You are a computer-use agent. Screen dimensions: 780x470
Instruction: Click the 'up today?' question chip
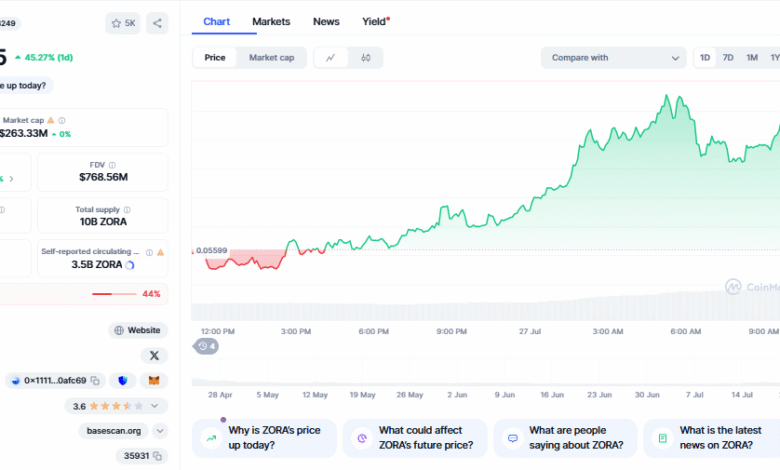(25, 86)
